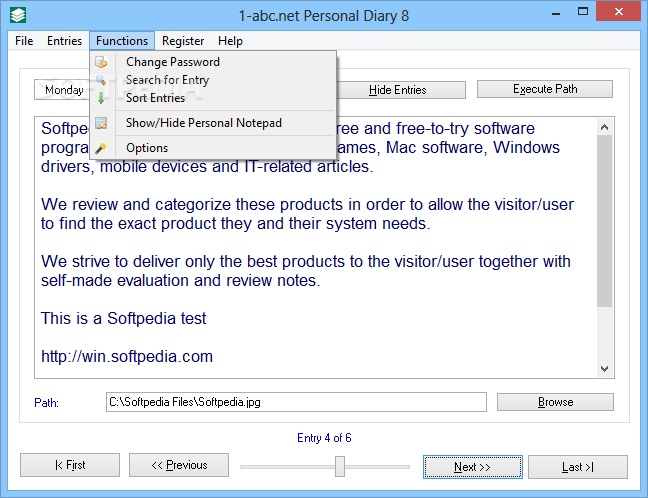This screenshot has height=498, width=648.
Task: Click the Personal Notepad icon in menu
Action: point(101,123)
